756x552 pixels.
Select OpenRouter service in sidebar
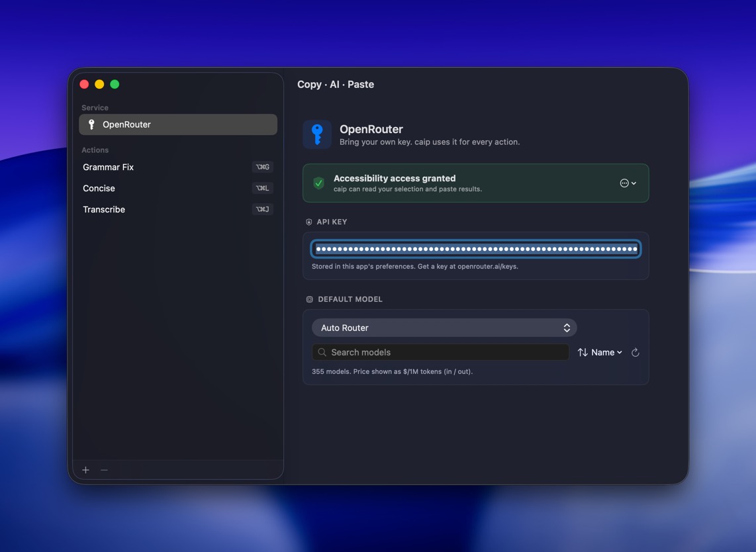[178, 124]
